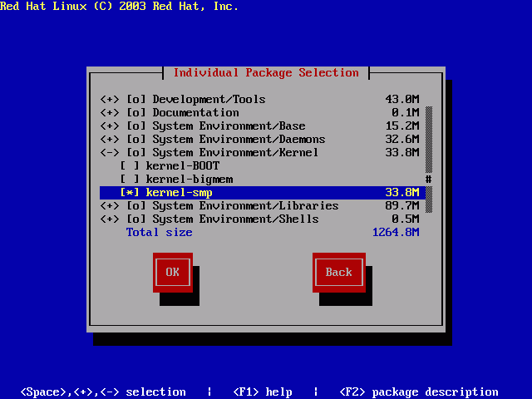The image size is (532, 399).
Task: Toggle the System Environment/Libraries checkbox
Action: coord(136,205)
